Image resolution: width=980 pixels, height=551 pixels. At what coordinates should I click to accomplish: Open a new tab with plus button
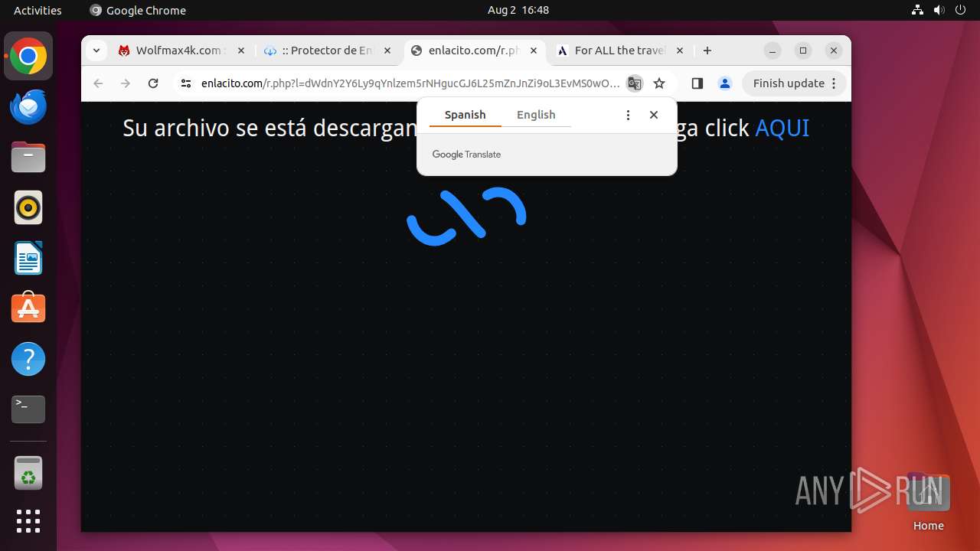coord(707,51)
